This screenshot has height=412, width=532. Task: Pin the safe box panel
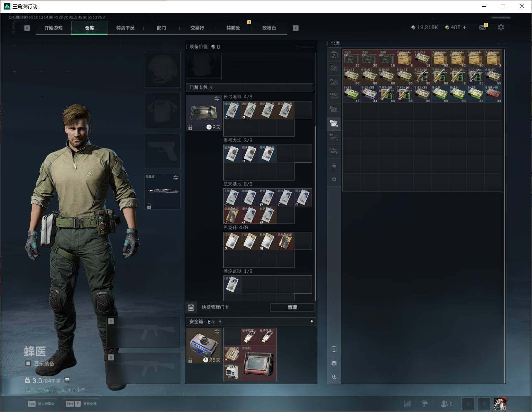pos(312,321)
